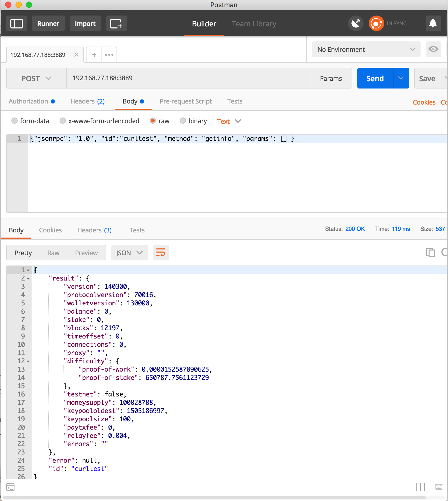
Task: Toggle the sidebar panel icon
Action: point(16,24)
